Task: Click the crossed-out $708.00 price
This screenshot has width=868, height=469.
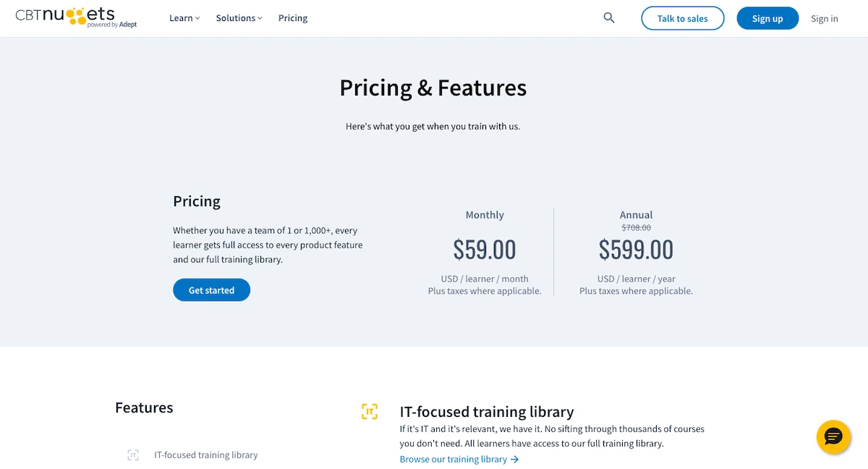Action: click(636, 227)
